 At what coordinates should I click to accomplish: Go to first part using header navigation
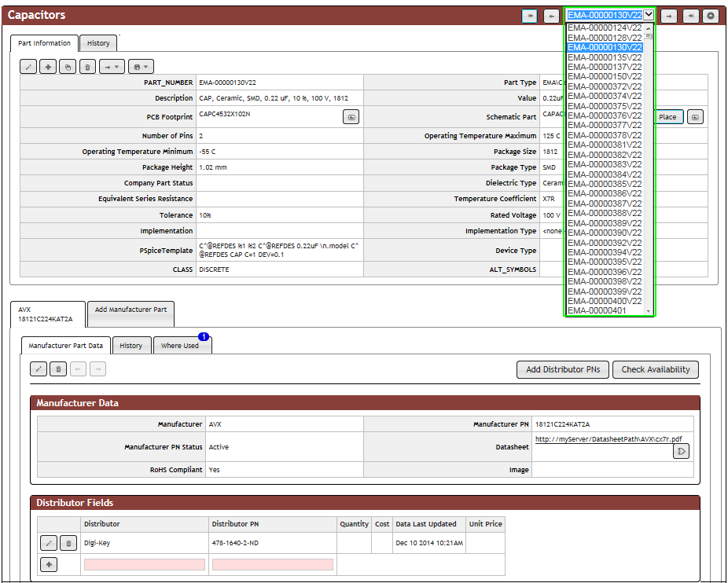pos(530,16)
